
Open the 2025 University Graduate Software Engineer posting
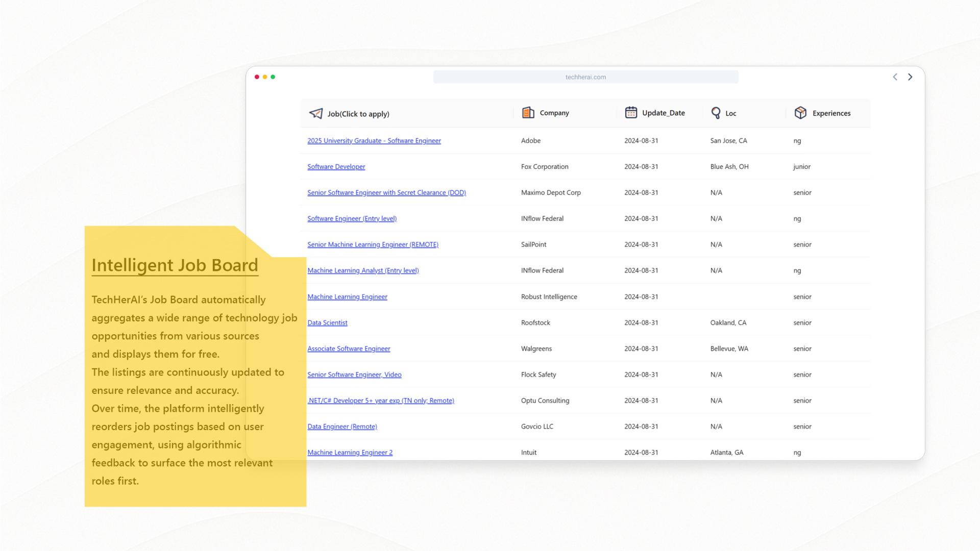(x=374, y=140)
